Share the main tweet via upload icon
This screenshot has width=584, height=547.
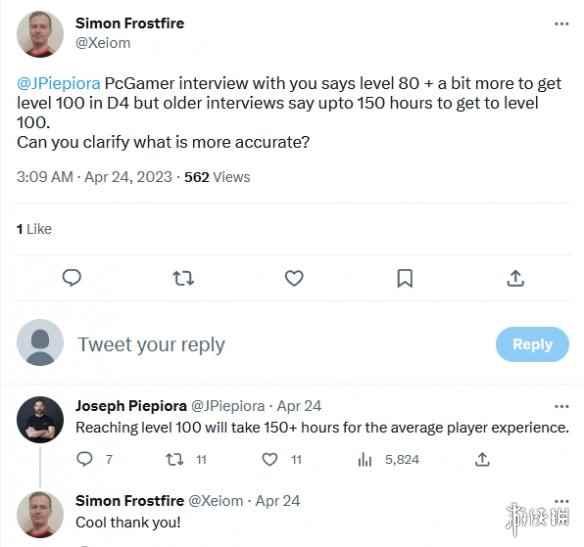(x=515, y=278)
